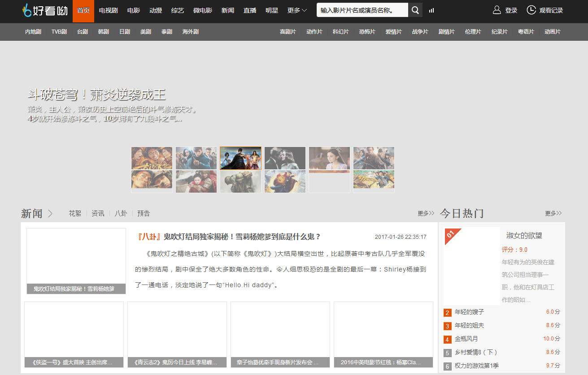Click the user login icon
Image resolution: width=588 pixels, height=375 pixels.
coord(497,10)
